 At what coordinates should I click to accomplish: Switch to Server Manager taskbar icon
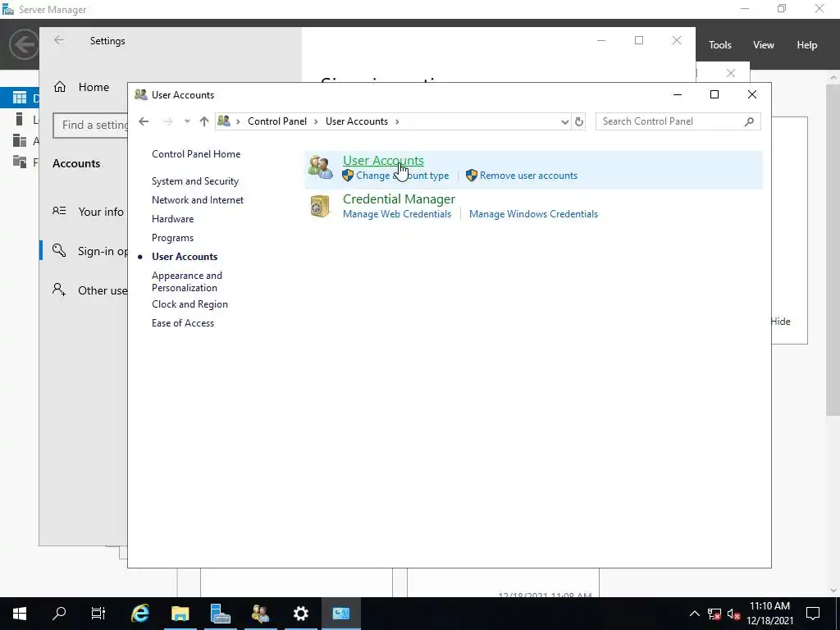(220, 614)
